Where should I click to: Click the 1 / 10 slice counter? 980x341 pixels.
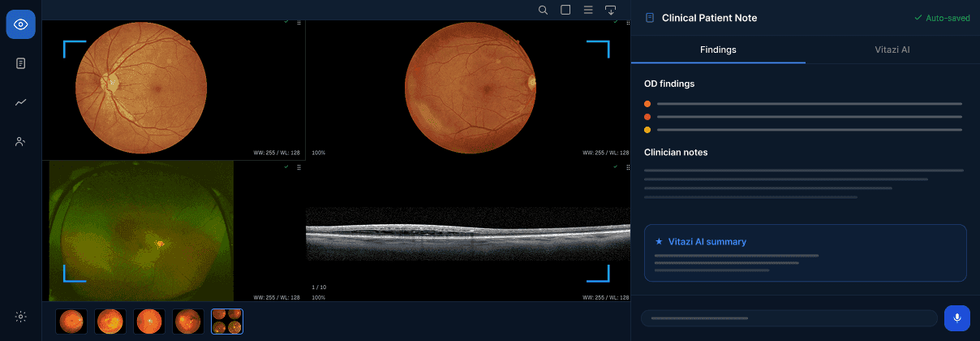click(x=319, y=287)
